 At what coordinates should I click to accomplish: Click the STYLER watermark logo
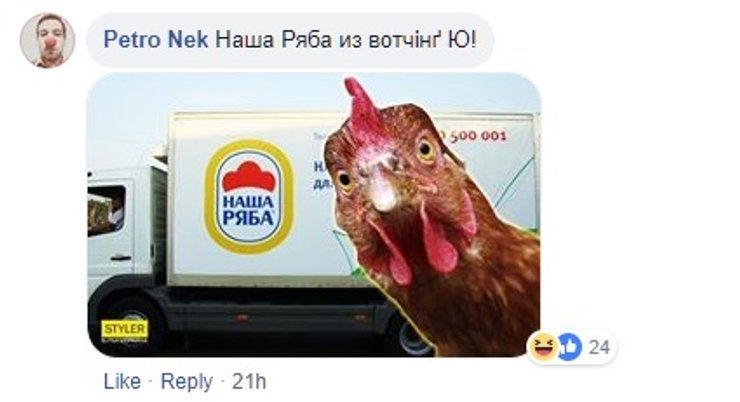125,329
